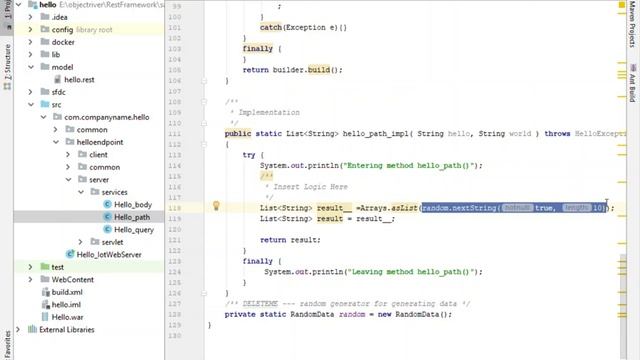The image size is (640, 360).
Task: Click the build.xml file icon
Action: click(x=45, y=292)
